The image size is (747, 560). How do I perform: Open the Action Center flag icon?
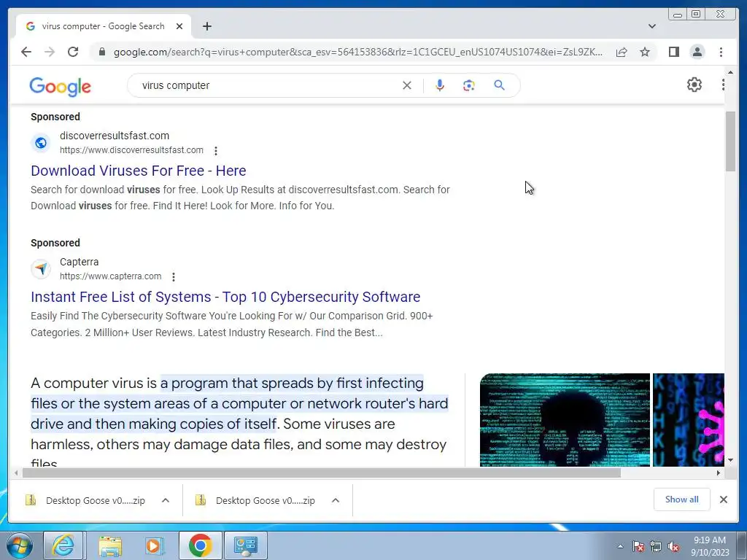(x=638, y=546)
